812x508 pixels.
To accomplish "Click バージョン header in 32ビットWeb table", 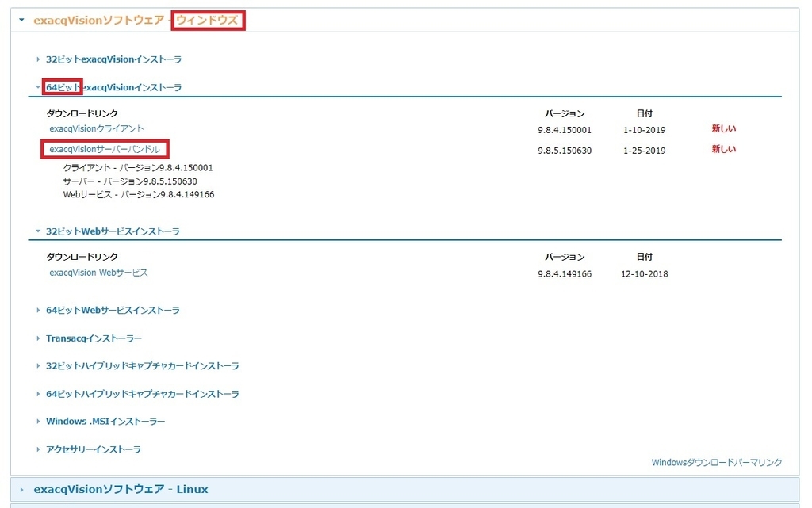I will point(565,257).
